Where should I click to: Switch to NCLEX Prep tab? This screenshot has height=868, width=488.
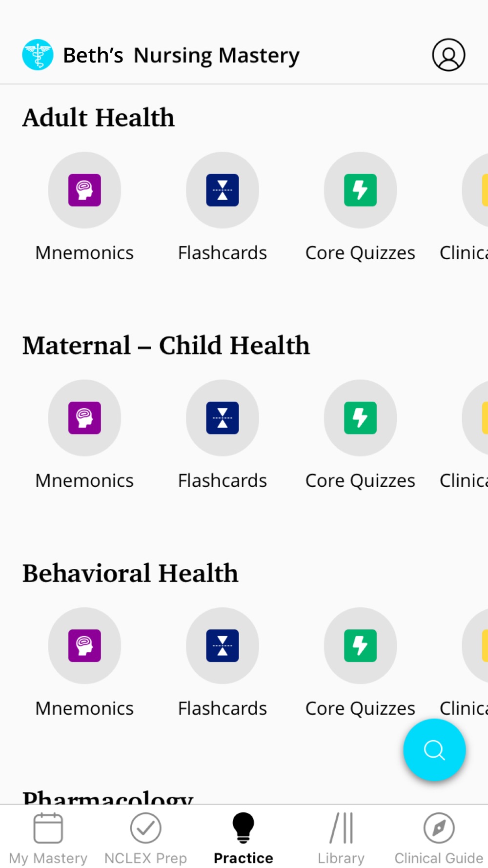point(146,838)
